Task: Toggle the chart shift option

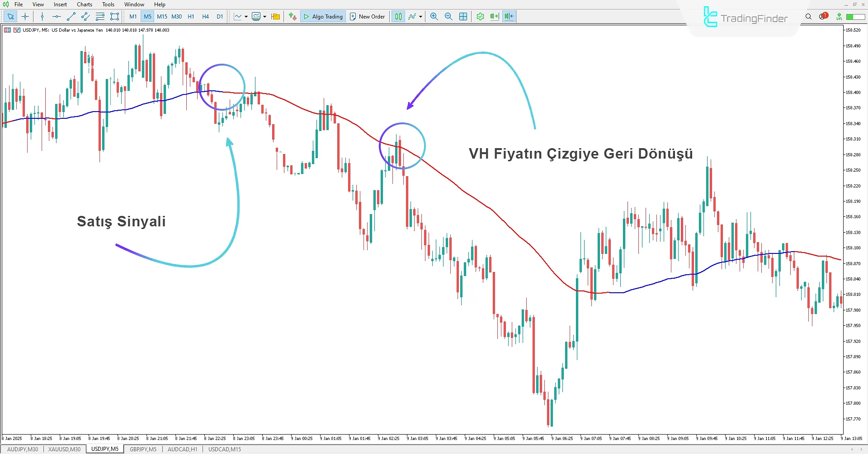Action: [x=509, y=17]
